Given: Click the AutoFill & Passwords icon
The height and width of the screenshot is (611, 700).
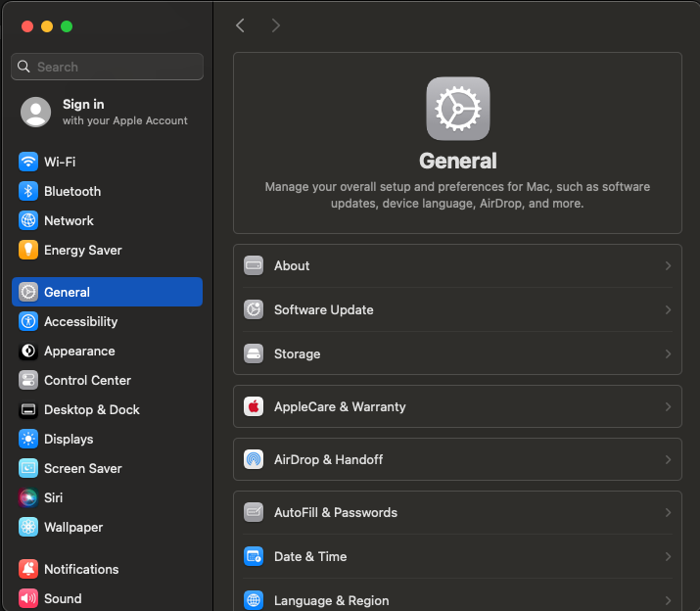Looking at the screenshot, I should click(x=254, y=512).
